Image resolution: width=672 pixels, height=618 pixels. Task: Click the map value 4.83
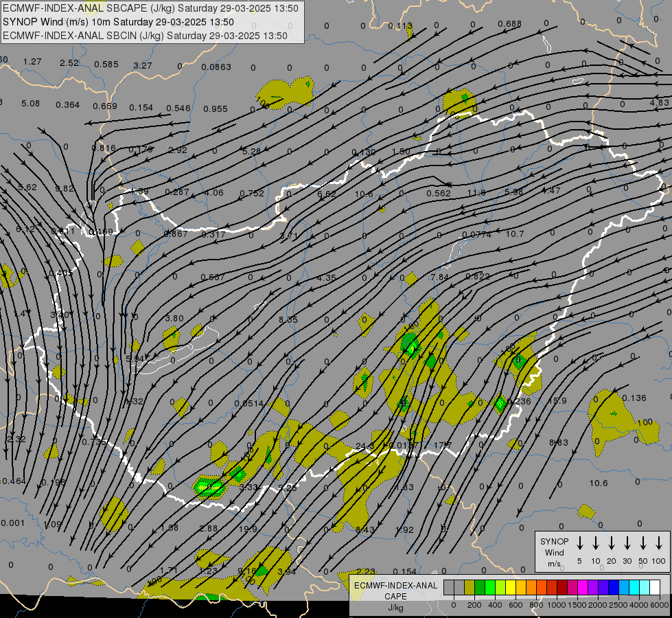click(659, 102)
